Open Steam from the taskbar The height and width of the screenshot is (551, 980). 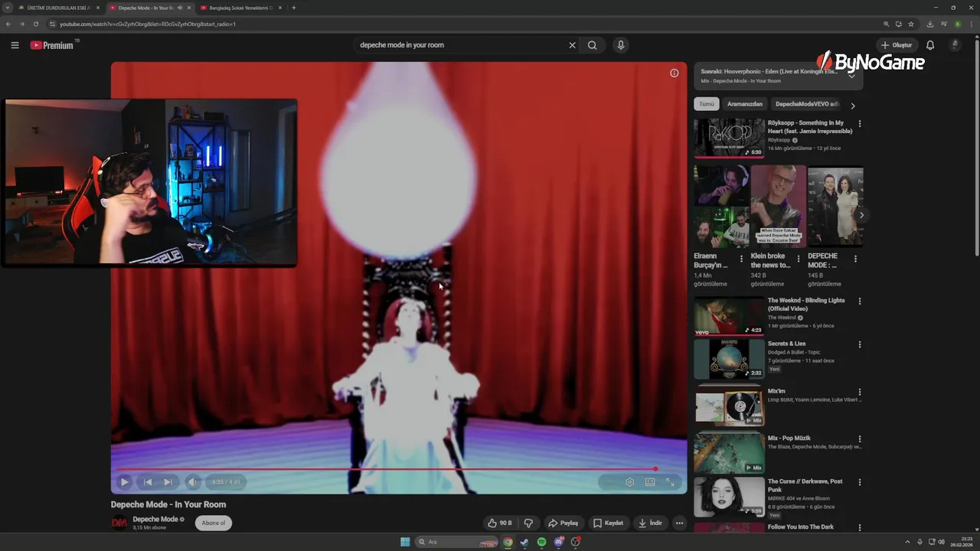tap(524, 542)
